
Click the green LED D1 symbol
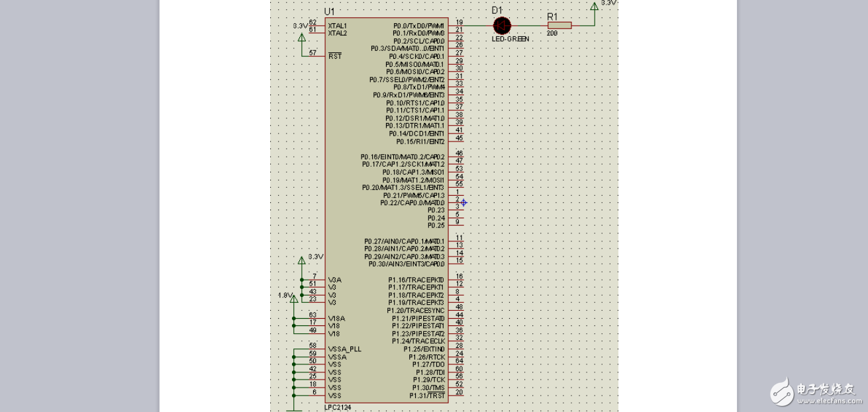pyautogui.click(x=502, y=26)
